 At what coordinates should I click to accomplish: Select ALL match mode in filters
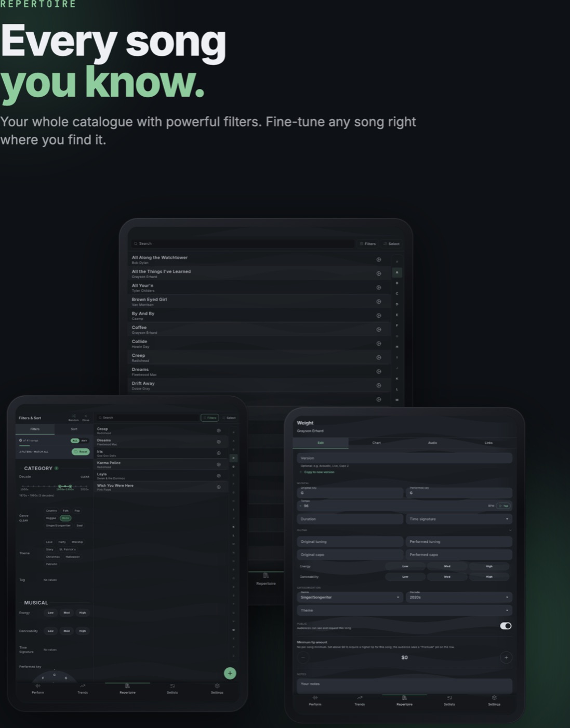tap(75, 440)
